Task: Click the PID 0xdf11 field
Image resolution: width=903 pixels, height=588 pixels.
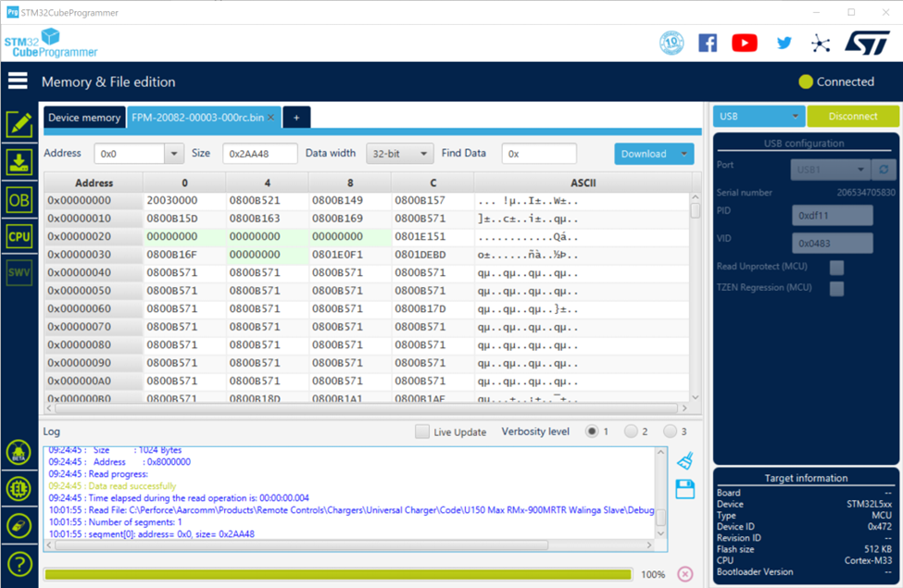Action: point(833,216)
